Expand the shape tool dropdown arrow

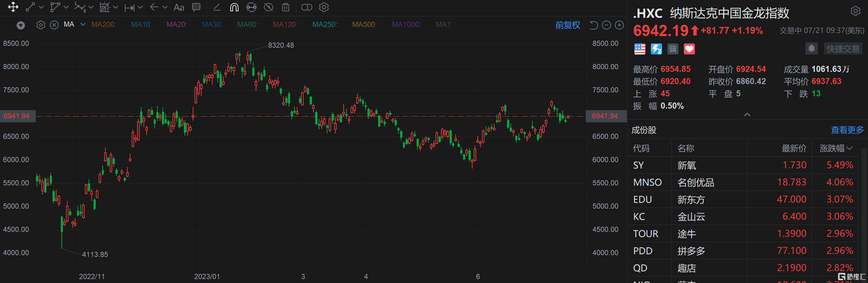[x=66, y=7]
